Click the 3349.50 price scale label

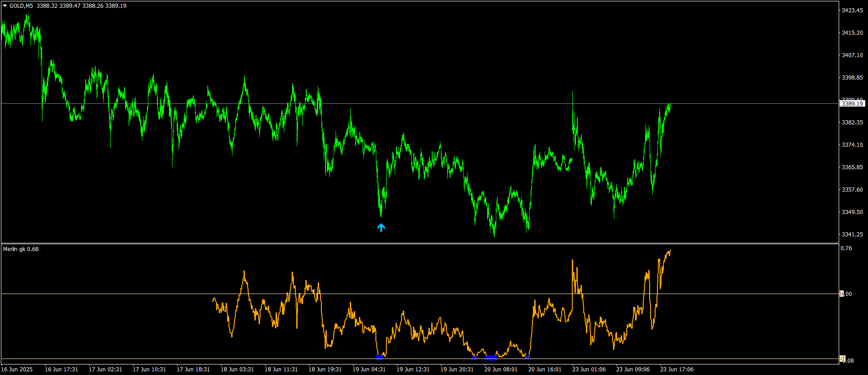click(852, 212)
